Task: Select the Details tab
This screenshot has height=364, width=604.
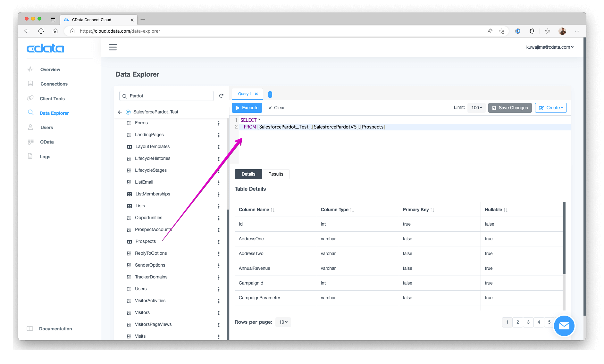Action: coord(248,174)
